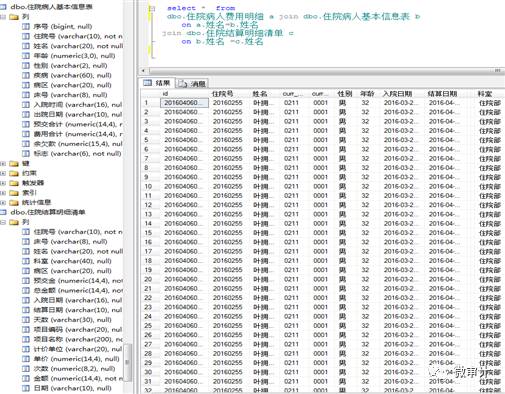This screenshot has height=394, width=505.
Task: Click the 触发器 folder icon
Action: [x=14, y=183]
